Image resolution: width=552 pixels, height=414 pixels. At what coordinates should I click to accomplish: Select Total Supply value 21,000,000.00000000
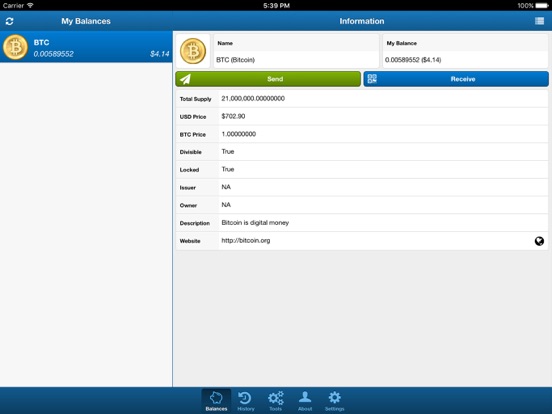(253, 99)
